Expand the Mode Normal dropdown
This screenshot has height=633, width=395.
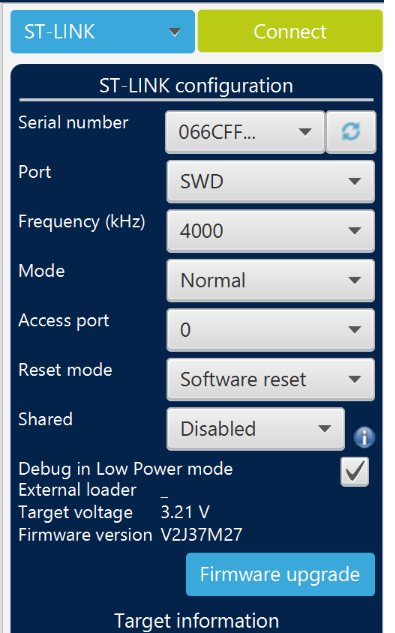pyautogui.click(x=271, y=281)
